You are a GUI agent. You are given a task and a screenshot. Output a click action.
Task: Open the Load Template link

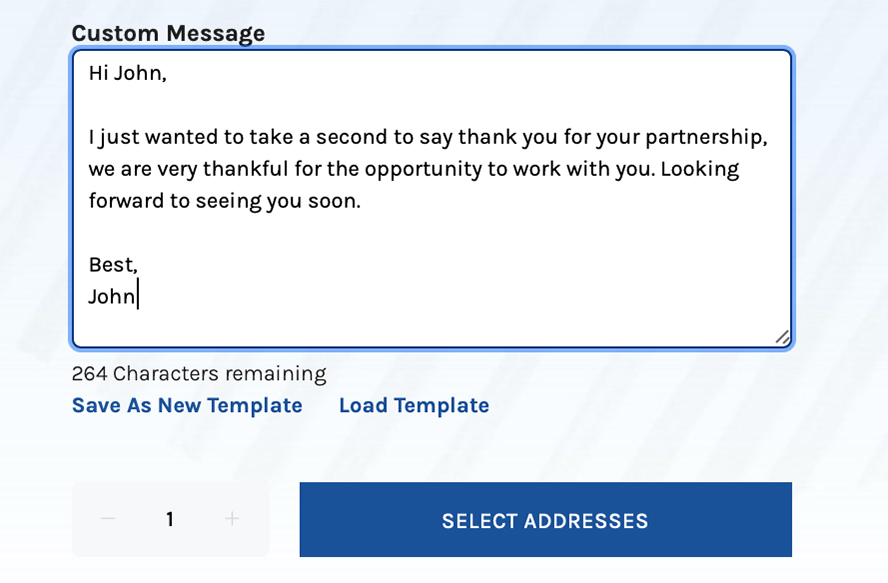tap(414, 406)
